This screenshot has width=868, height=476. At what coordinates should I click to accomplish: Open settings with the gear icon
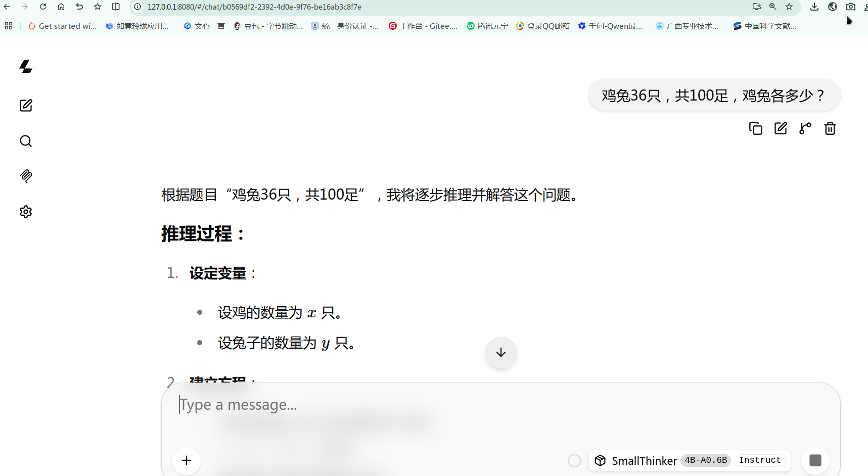[x=26, y=212]
